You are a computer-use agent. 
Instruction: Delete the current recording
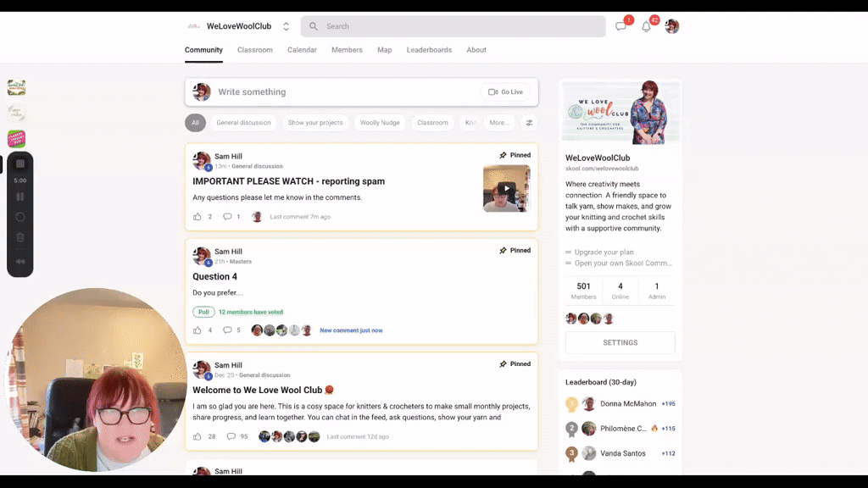pyautogui.click(x=19, y=236)
